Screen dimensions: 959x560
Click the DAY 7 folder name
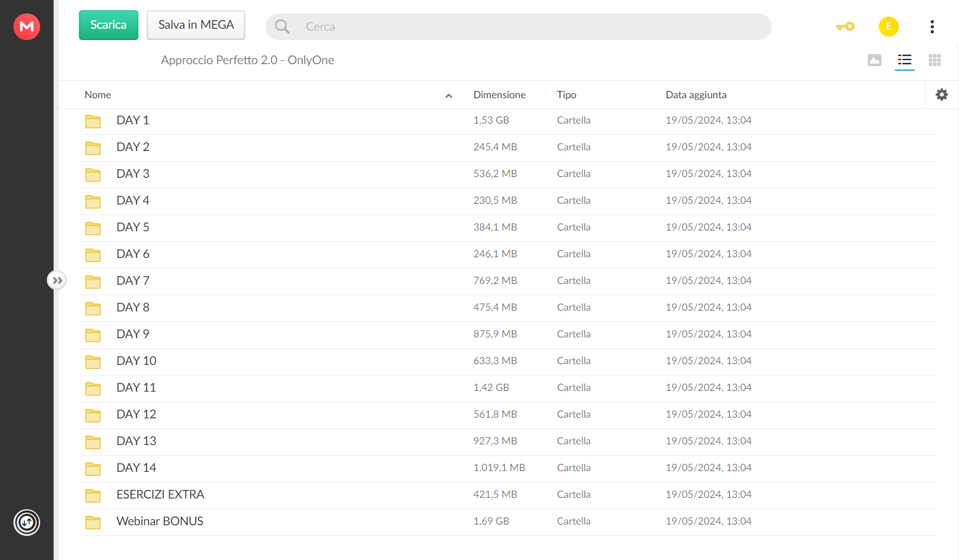pyautogui.click(x=133, y=281)
